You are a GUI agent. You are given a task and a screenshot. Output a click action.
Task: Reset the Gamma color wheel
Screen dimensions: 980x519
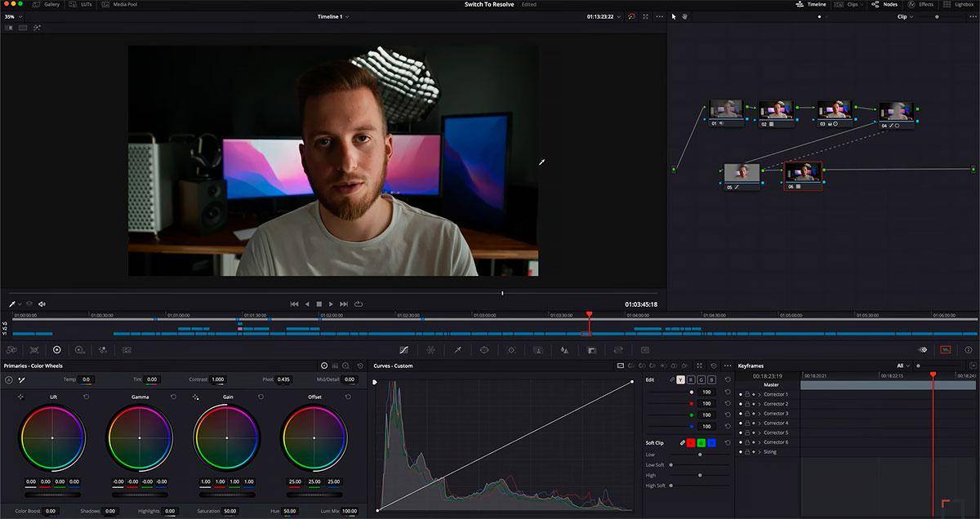(173, 397)
